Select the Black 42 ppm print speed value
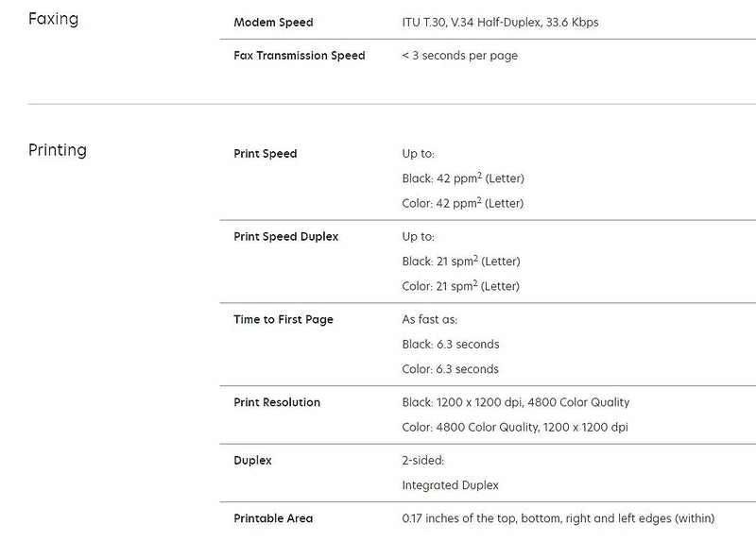The image size is (756, 541). pyautogui.click(x=463, y=178)
